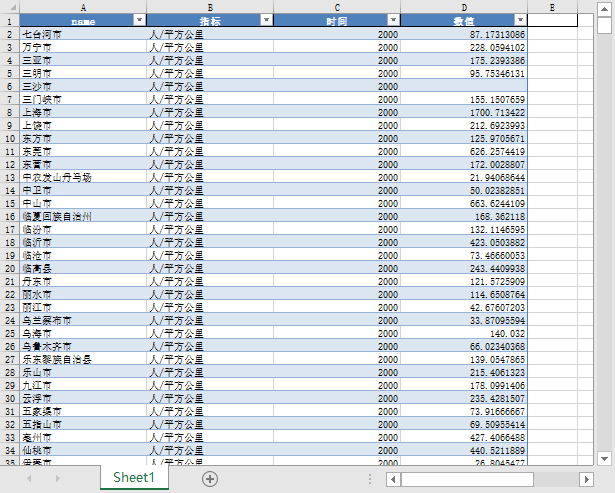Click cell containing 中农发山丹马场
This screenshot has height=493, width=615.
point(83,178)
